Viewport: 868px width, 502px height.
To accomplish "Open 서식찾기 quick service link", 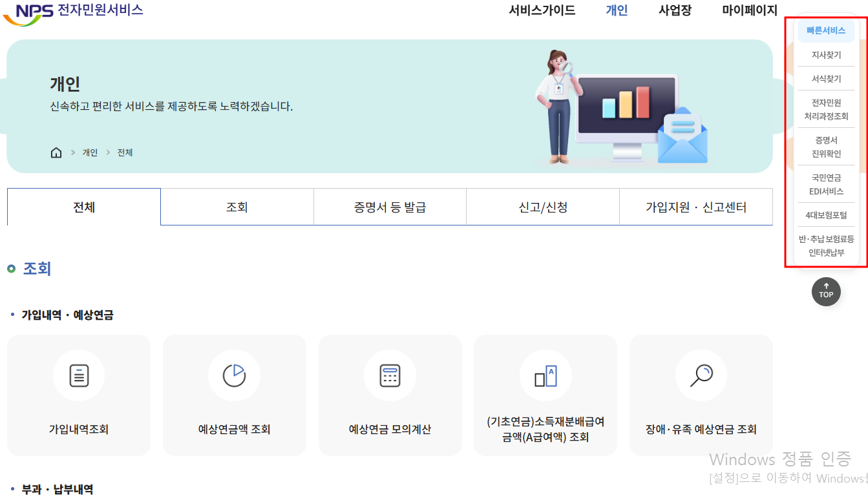I will [826, 79].
